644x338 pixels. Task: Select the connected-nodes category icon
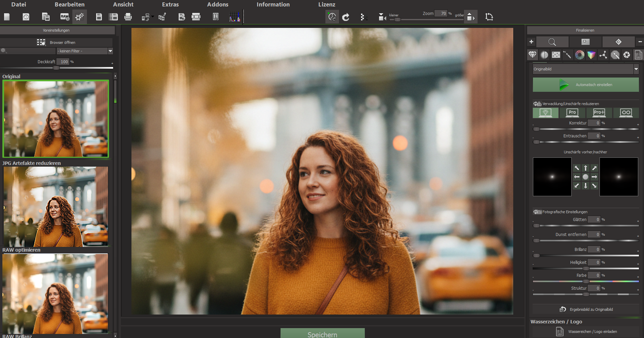coord(603,55)
